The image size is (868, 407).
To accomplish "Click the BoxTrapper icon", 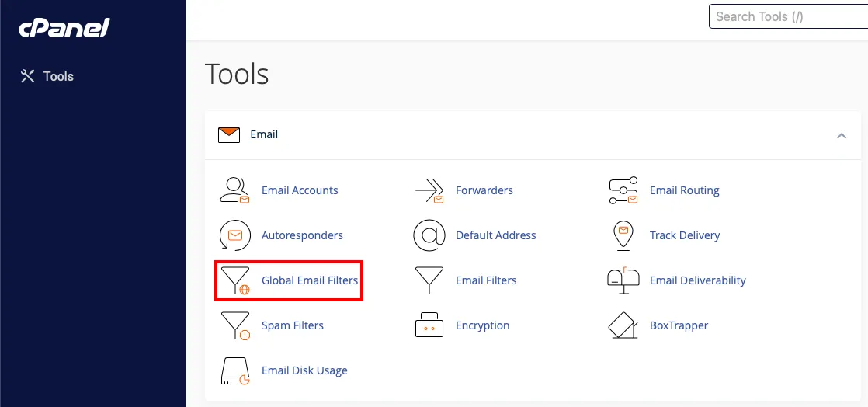I will (623, 325).
